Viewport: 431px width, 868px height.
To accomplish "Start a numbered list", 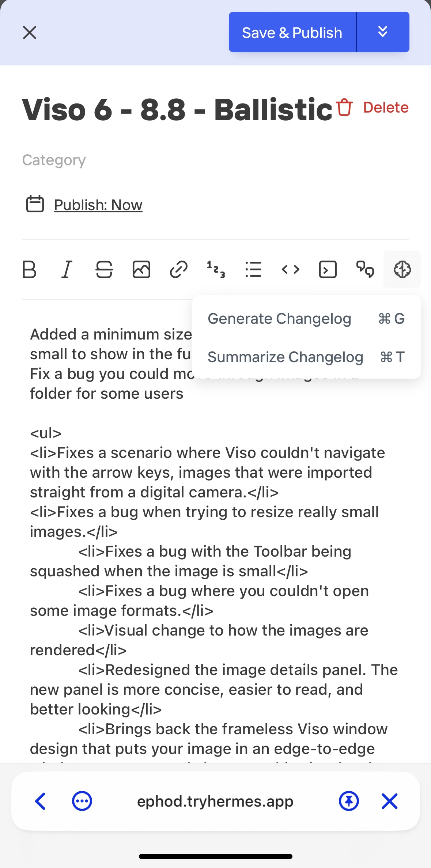I will tap(216, 270).
